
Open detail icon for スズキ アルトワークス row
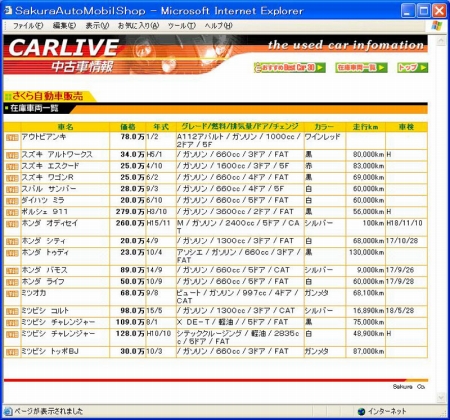point(12,155)
